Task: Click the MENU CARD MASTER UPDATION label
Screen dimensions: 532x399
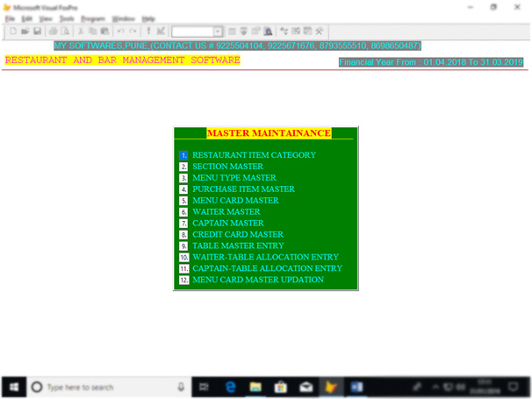Action: point(258,280)
